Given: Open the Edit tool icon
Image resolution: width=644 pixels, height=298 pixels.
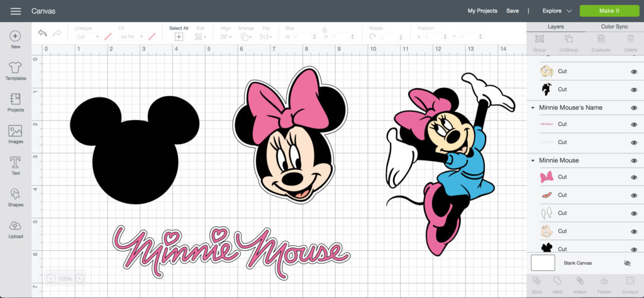Looking at the screenshot, I should 201,36.
